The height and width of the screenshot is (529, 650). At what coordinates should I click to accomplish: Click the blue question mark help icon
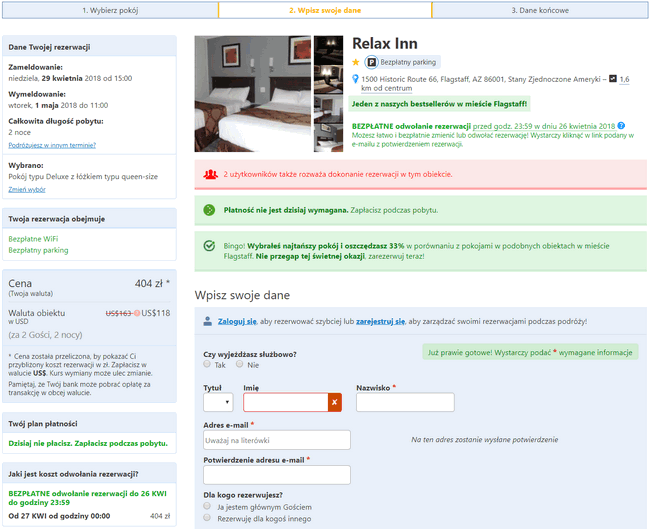[x=621, y=126]
